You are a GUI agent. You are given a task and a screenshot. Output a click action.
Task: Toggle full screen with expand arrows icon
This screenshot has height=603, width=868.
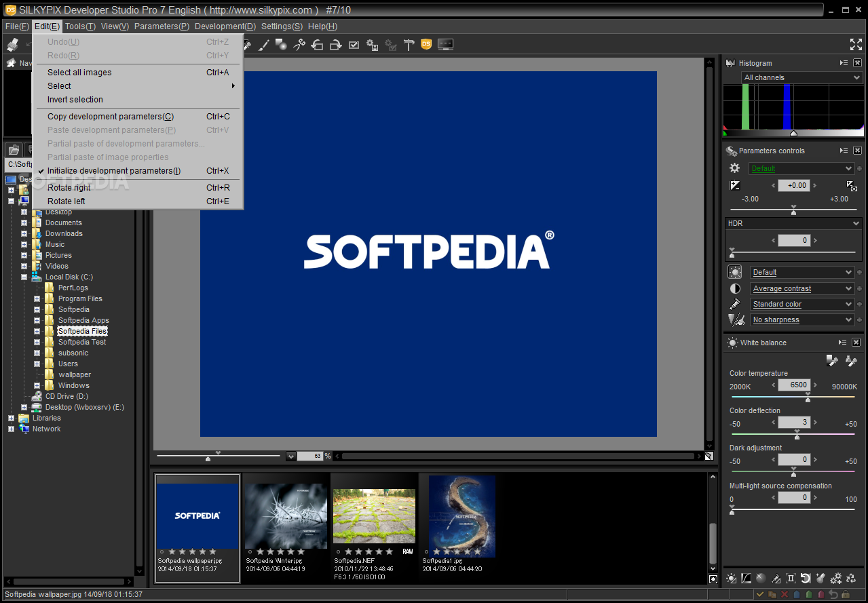pyautogui.click(x=856, y=45)
